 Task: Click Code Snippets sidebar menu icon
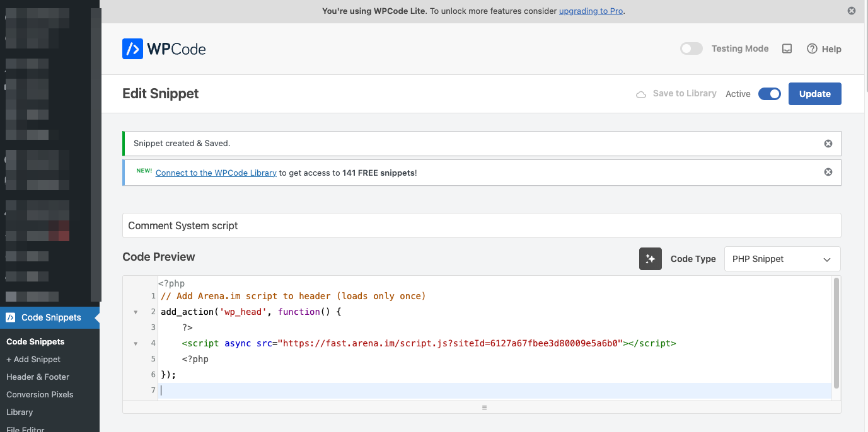[x=11, y=317]
